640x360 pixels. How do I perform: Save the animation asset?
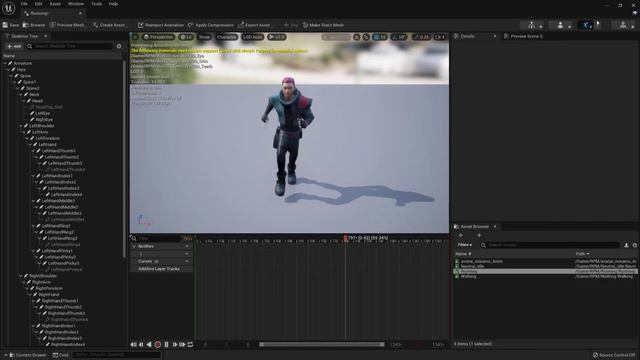11,25
